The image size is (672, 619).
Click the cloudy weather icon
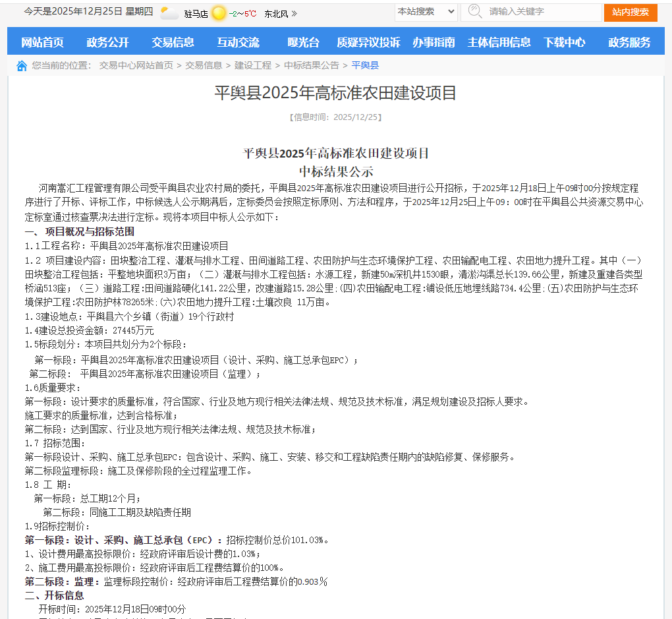[x=169, y=13]
